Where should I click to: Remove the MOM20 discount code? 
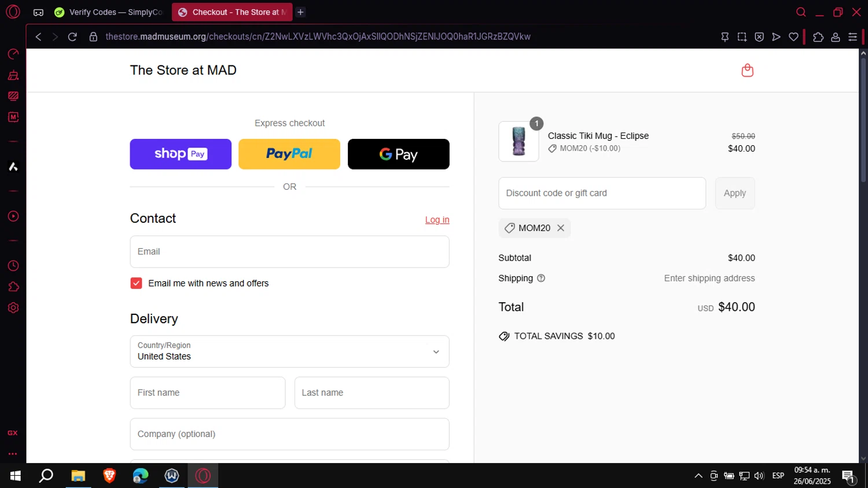click(x=561, y=228)
